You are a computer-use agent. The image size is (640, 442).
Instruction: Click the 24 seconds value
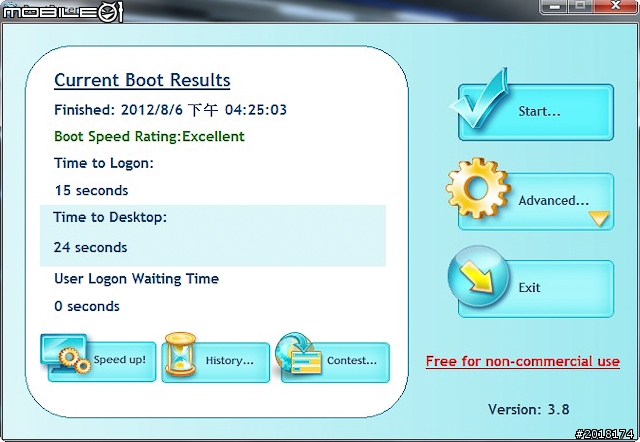[x=91, y=247]
